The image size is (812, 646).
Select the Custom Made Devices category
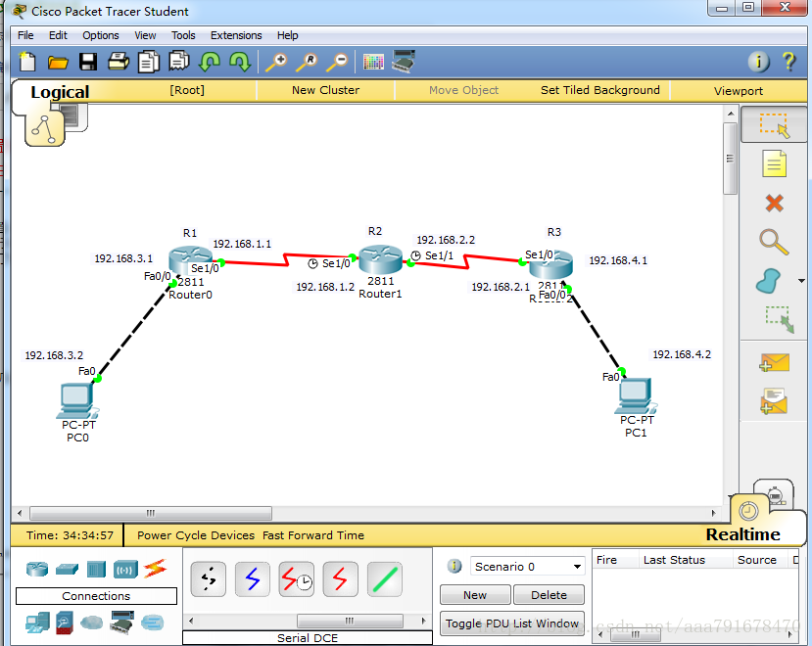click(122, 623)
